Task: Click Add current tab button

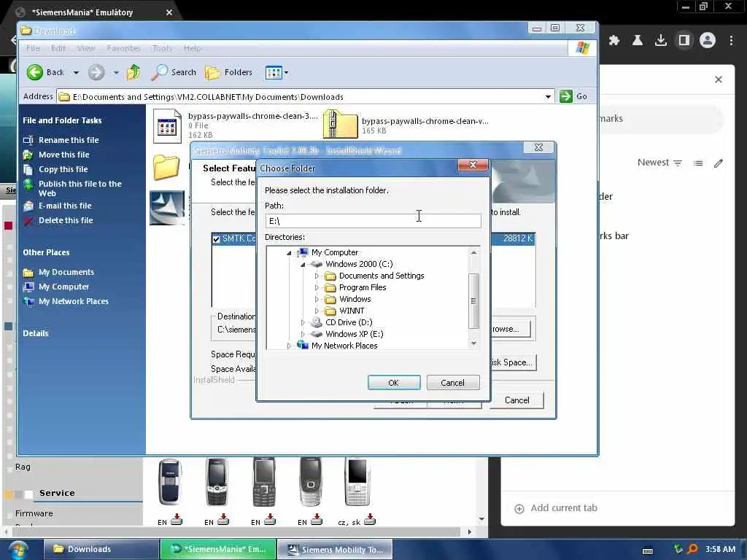Action: 556,508
